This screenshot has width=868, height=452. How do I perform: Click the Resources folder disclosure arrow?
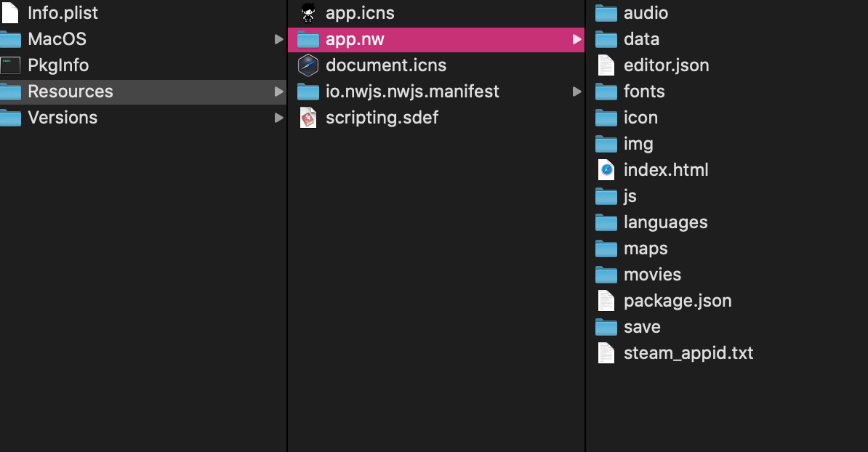(278, 92)
